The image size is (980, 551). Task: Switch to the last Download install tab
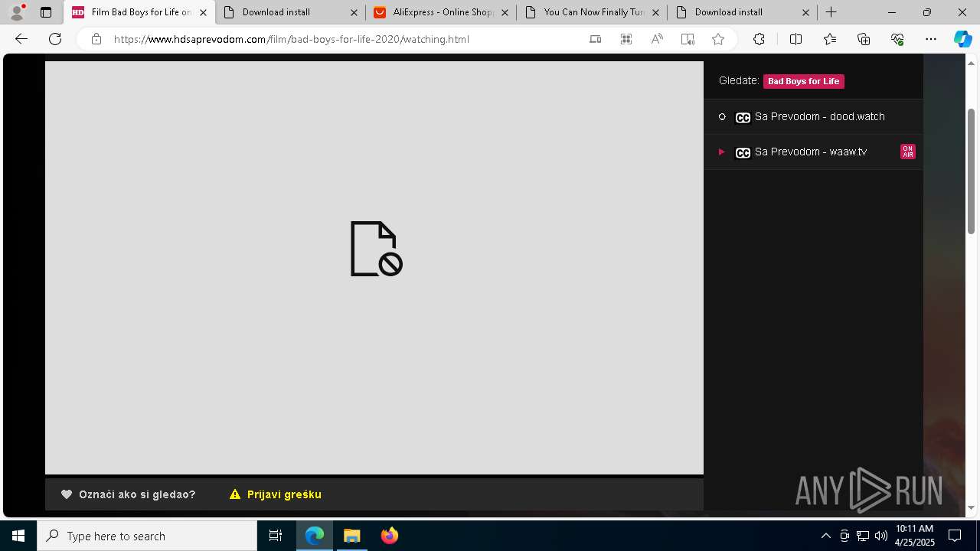(x=742, y=12)
